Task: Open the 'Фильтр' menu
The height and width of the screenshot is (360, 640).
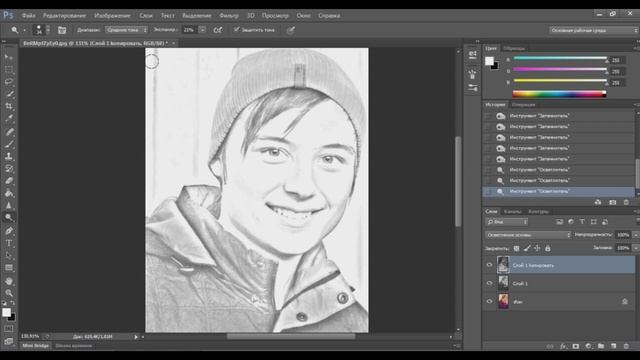Action: click(229, 16)
